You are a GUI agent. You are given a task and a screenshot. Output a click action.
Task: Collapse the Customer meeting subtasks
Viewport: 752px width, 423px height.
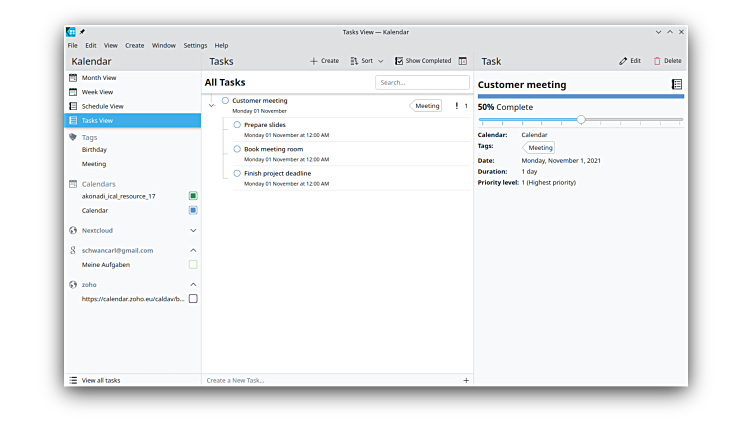[x=211, y=105]
